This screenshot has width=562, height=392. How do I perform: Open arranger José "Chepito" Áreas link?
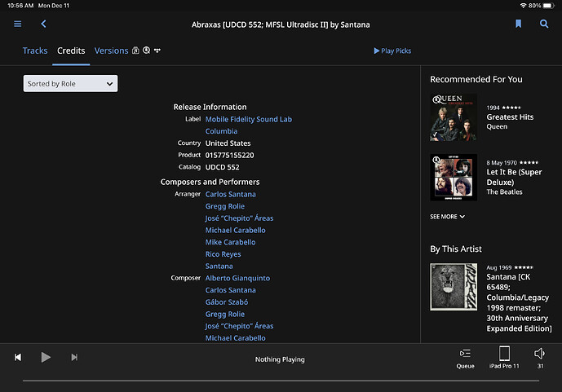click(x=239, y=218)
